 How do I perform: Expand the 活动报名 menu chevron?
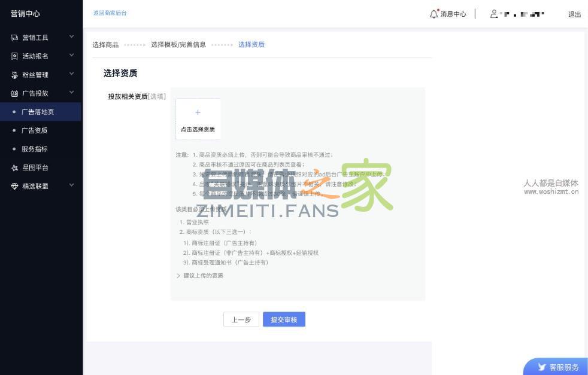pos(71,56)
